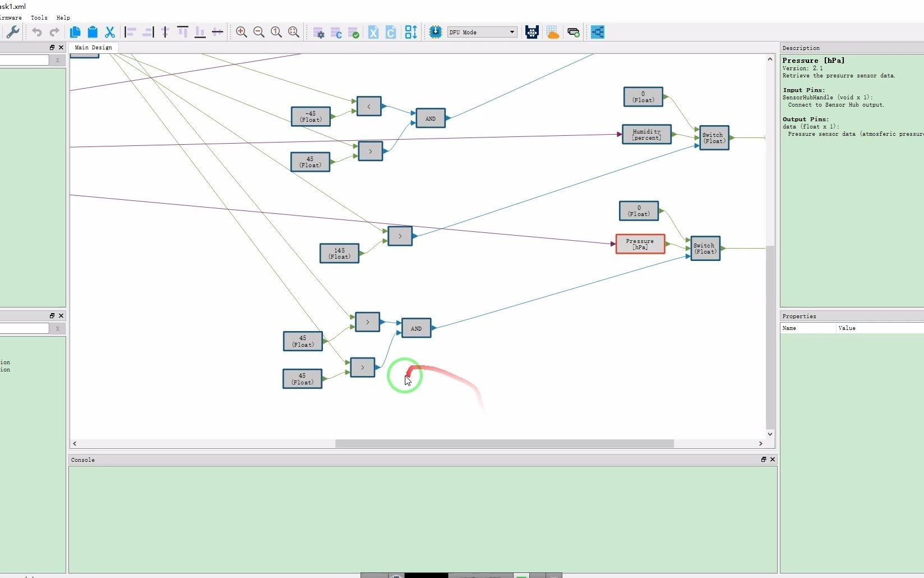Click the lower left search field

tap(24, 328)
